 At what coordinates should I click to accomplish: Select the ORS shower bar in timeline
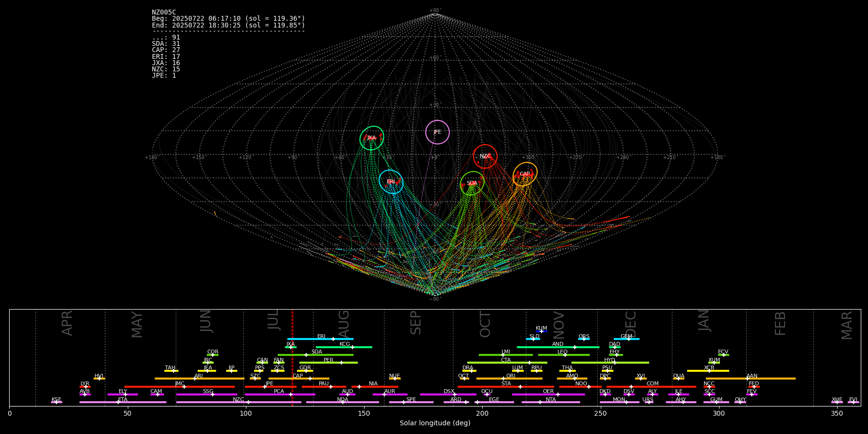(584, 339)
